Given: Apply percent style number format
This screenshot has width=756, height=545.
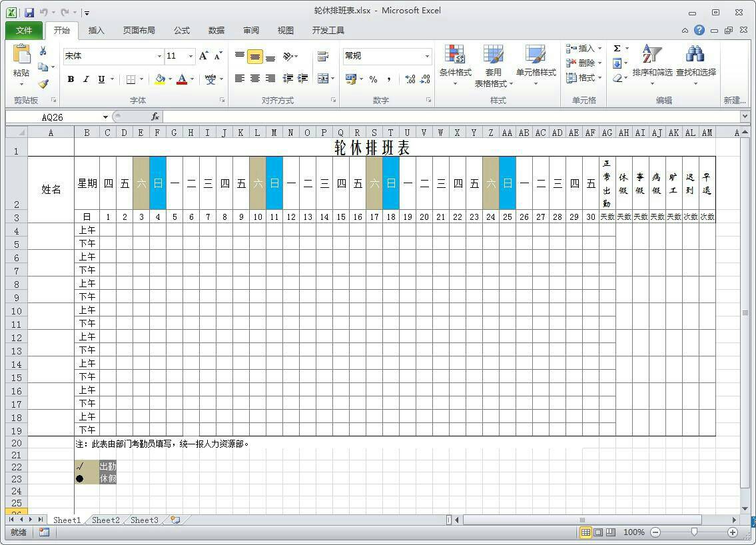Looking at the screenshot, I should [373, 79].
